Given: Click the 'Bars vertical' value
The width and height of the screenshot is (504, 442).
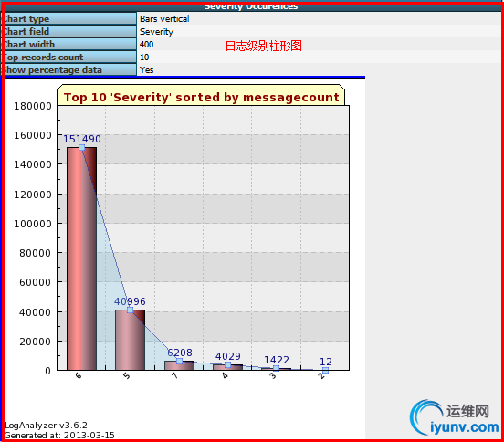Looking at the screenshot, I should coord(164,19).
